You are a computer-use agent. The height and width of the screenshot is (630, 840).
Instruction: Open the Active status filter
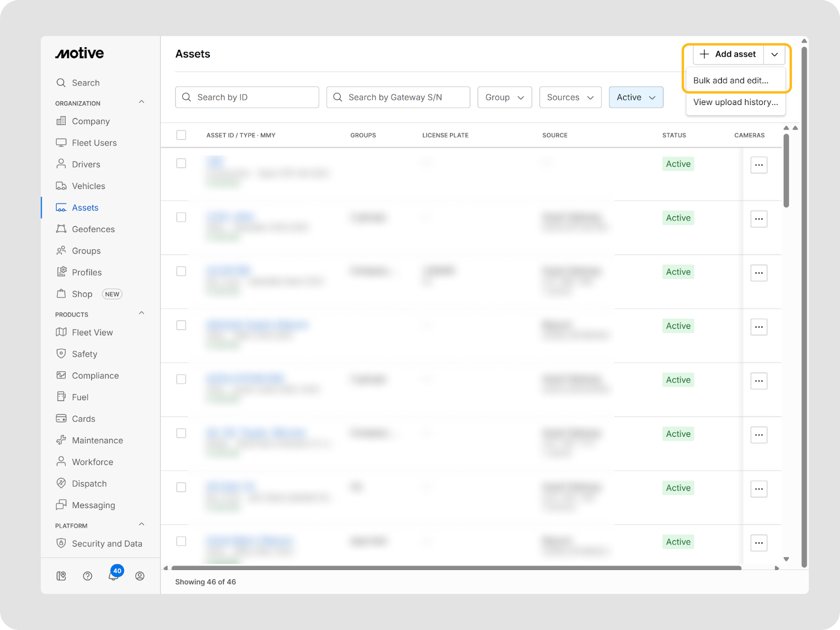click(636, 97)
